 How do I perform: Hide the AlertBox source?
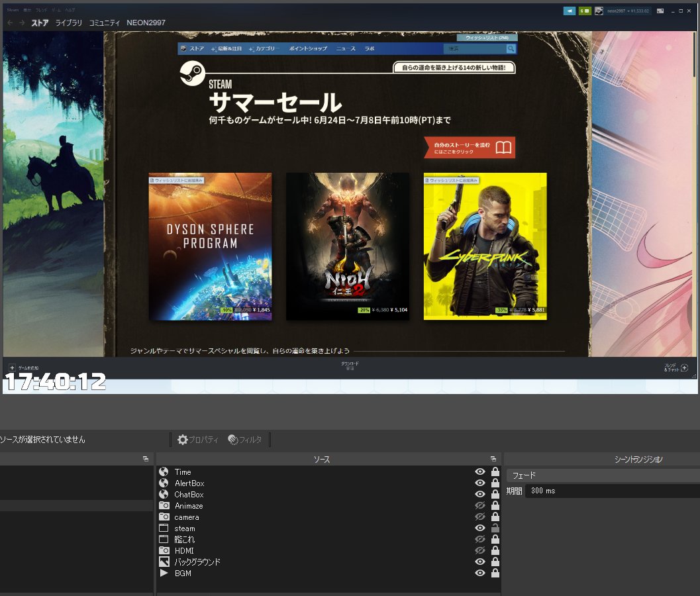[x=480, y=483]
